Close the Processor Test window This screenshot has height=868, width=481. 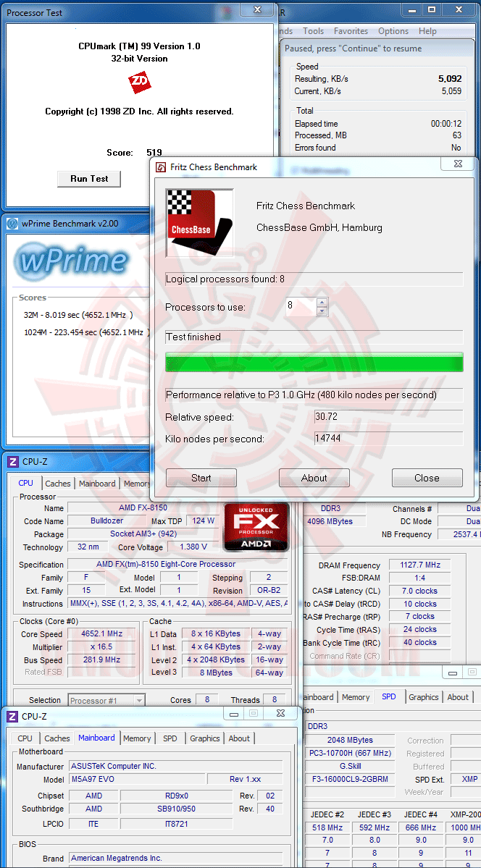[x=257, y=9]
